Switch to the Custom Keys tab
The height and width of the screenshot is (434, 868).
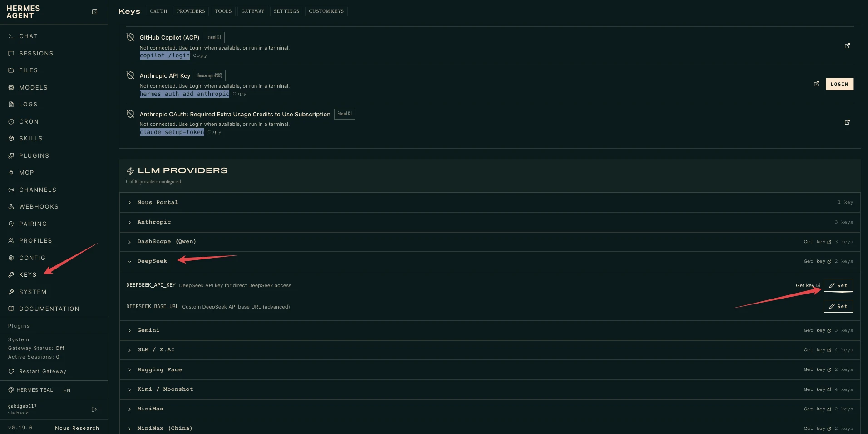(326, 11)
